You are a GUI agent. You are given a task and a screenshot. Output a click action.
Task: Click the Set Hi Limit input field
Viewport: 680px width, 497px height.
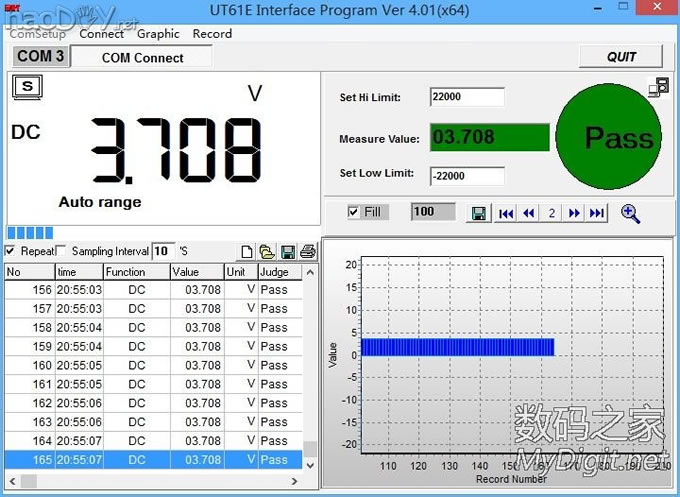[x=467, y=97]
